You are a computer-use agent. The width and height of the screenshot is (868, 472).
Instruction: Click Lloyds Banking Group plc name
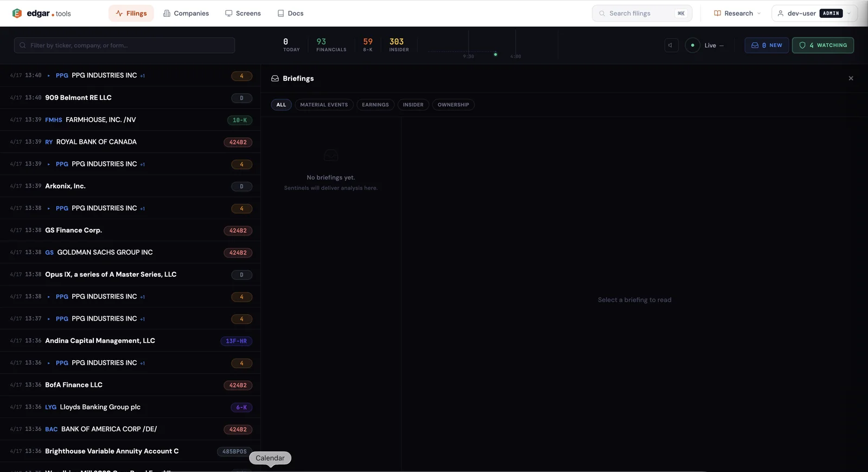click(x=100, y=407)
